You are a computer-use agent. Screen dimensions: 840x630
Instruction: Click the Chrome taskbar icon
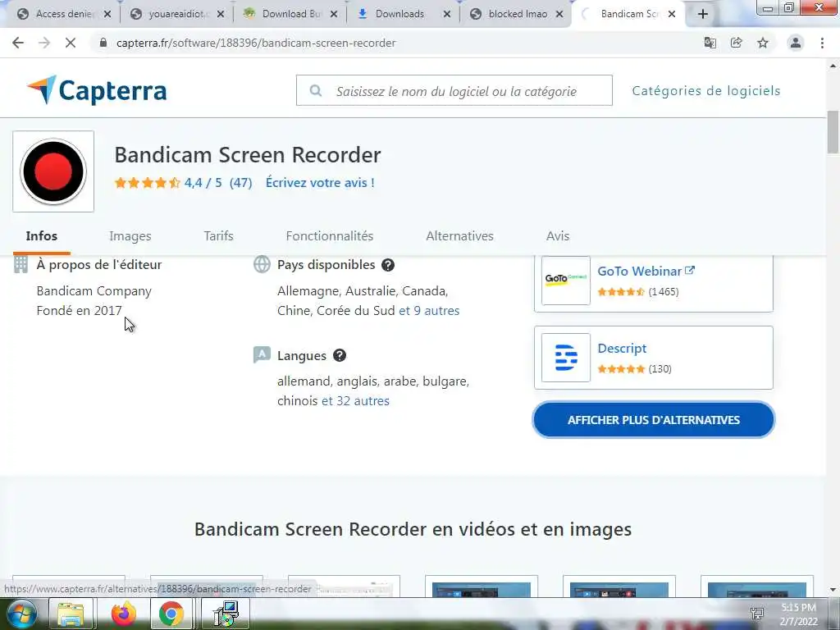(171, 614)
